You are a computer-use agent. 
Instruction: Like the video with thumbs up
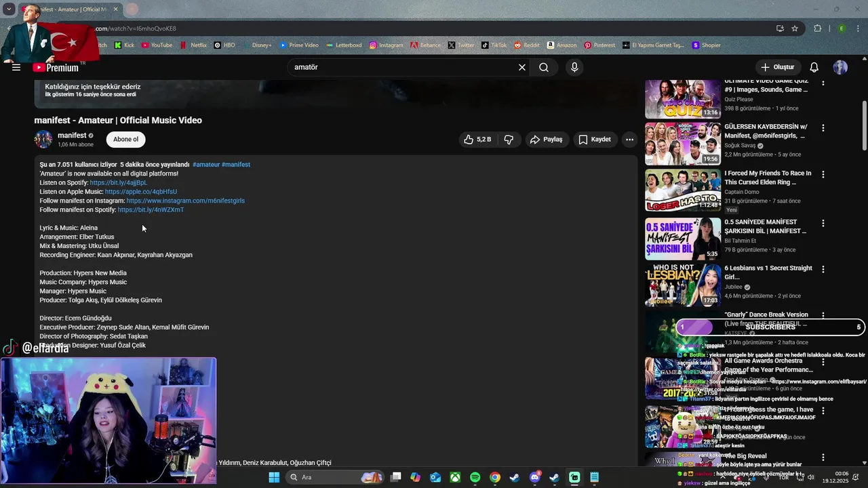[477, 140]
